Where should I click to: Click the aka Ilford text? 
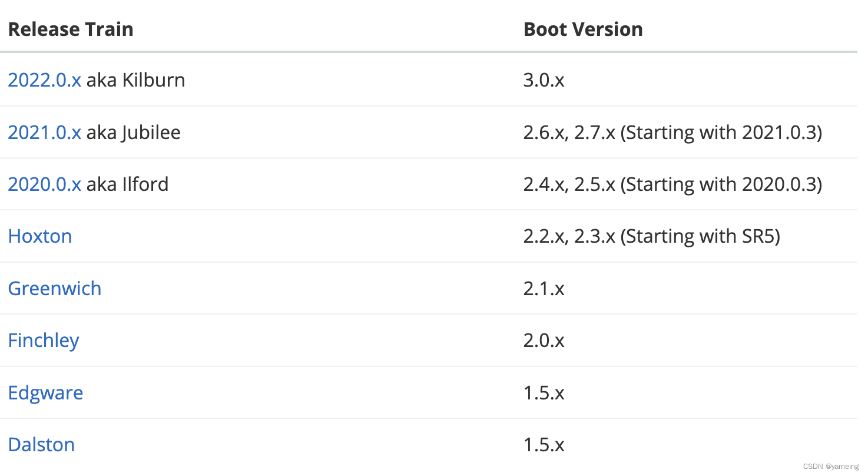pyautogui.click(x=128, y=184)
